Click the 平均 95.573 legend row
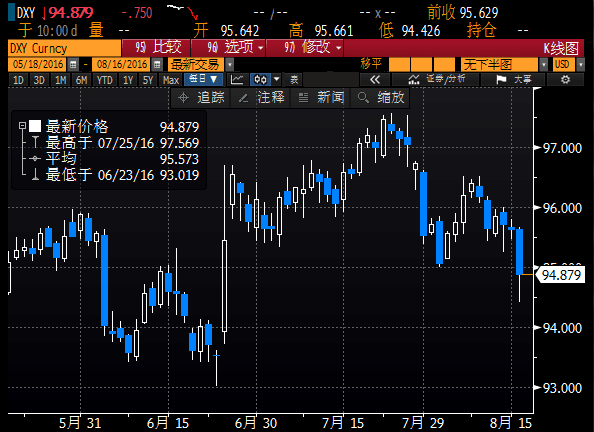The height and width of the screenshot is (432, 594). [x=114, y=159]
